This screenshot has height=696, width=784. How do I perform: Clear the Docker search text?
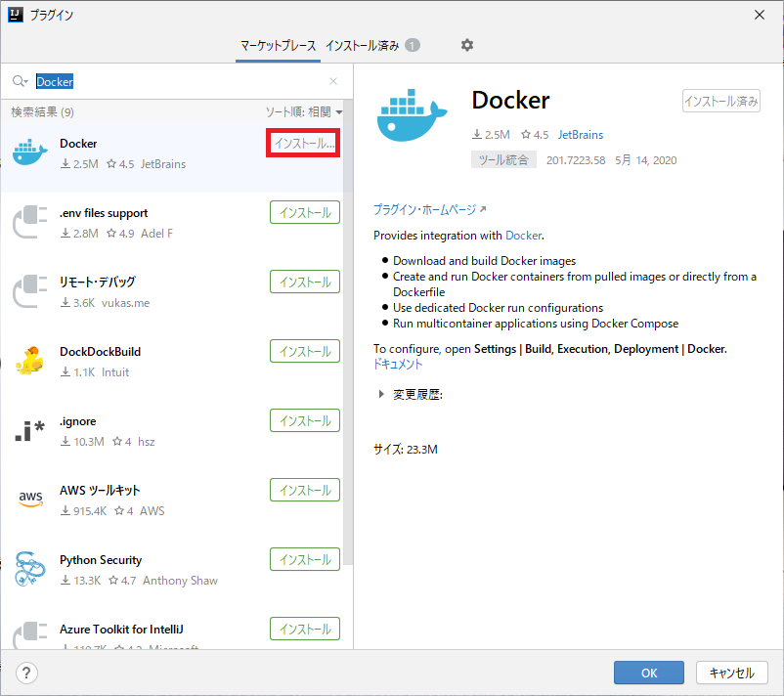pos(333,81)
